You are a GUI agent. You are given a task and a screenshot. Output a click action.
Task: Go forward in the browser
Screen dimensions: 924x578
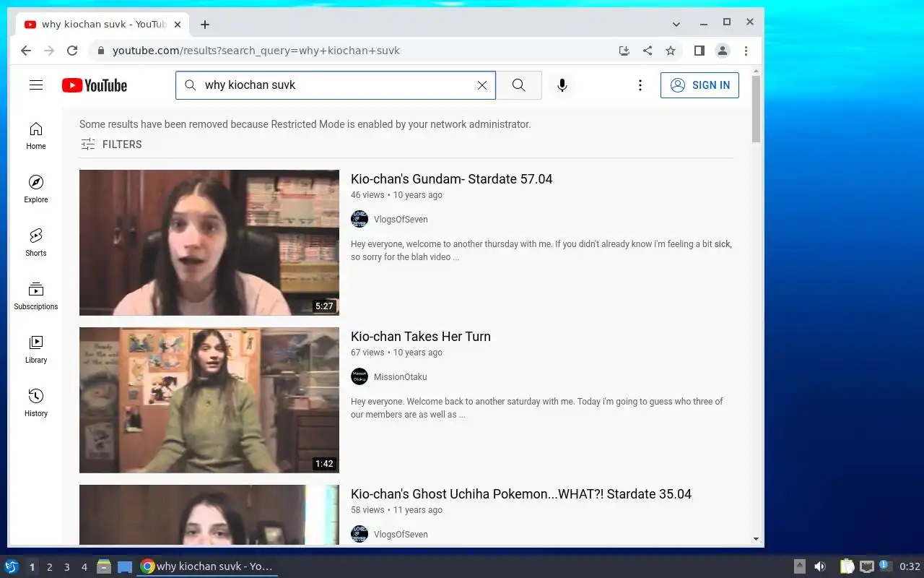pos(49,51)
